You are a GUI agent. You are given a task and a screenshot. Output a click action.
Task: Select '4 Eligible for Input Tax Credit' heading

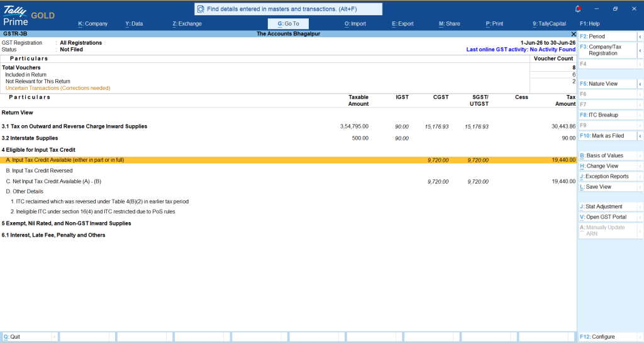click(38, 150)
